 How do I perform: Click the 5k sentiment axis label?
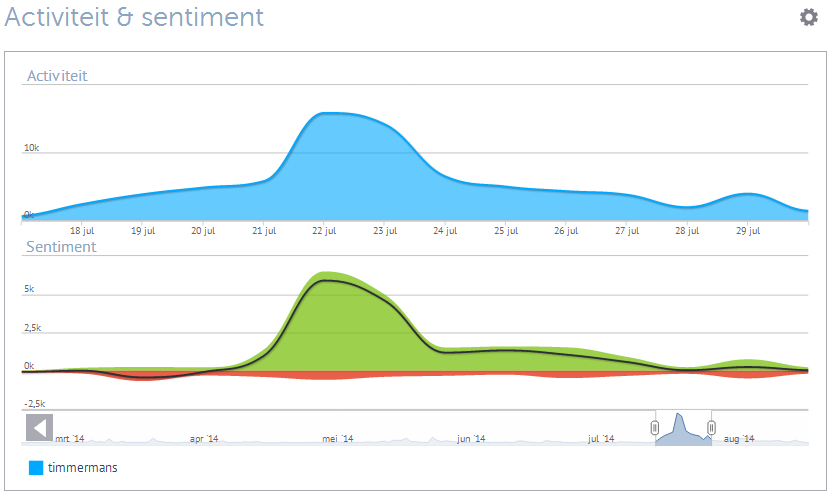coord(29,289)
